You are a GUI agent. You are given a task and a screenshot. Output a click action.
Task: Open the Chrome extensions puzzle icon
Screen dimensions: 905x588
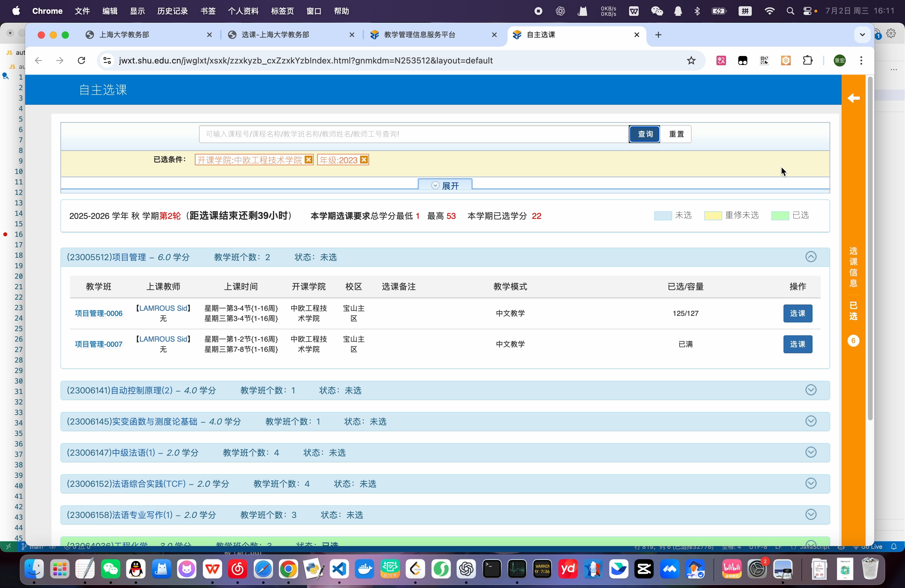pyautogui.click(x=807, y=60)
